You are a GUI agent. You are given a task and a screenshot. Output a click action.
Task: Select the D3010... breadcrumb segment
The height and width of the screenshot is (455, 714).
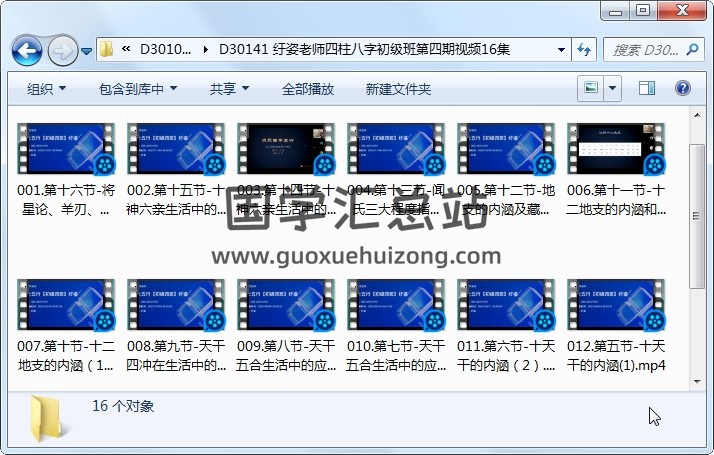click(165, 49)
